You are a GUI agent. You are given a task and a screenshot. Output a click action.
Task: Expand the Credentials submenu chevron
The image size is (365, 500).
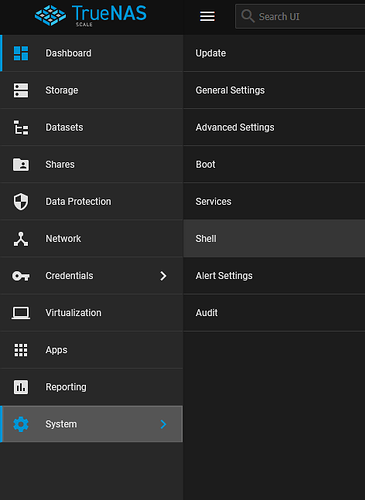pos(163,276)
